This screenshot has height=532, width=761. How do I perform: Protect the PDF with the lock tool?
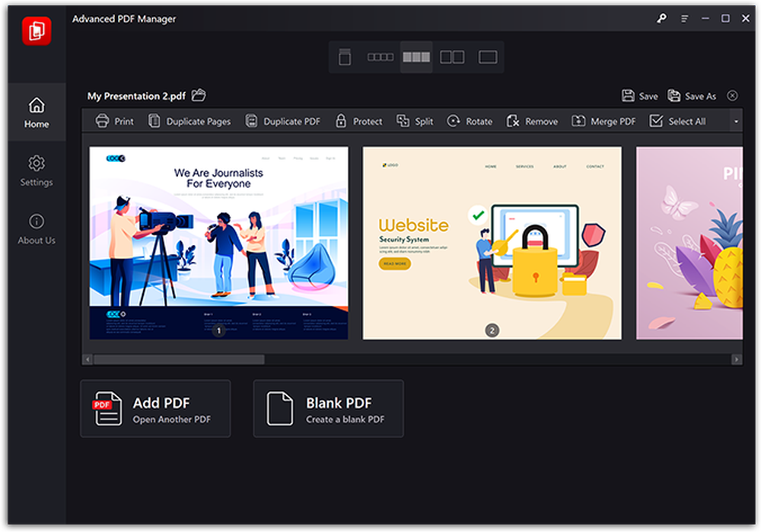click(x=358, y=121)
